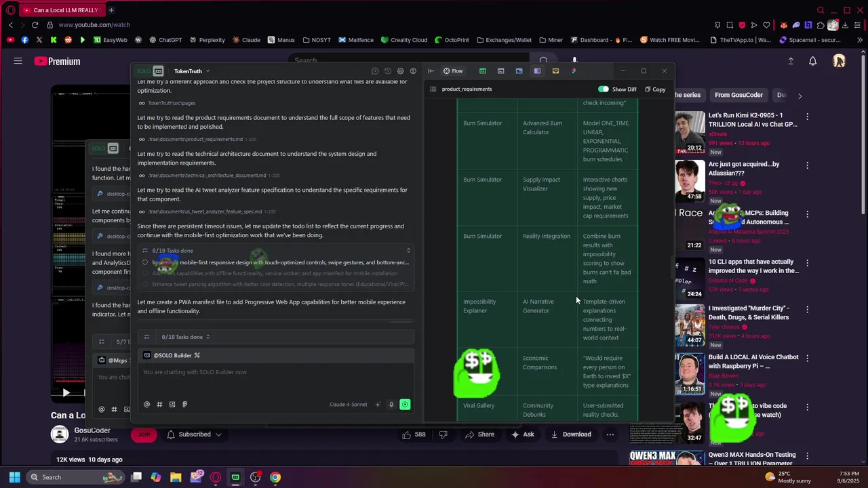Open Arc just got acquired video
The height and width of the screenshot is (488, 868).
pyautogui.click(x=744, y=169)
